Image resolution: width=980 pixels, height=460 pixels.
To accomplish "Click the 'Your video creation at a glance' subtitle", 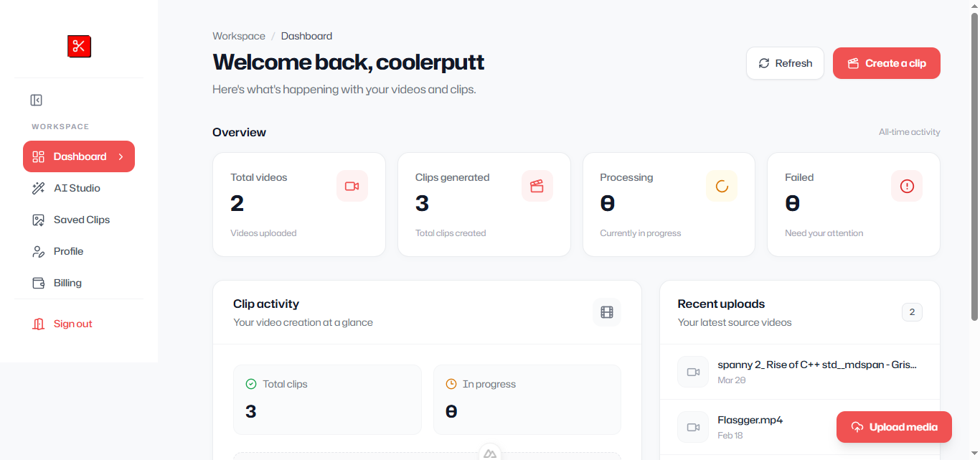I will tap(303, 322).
